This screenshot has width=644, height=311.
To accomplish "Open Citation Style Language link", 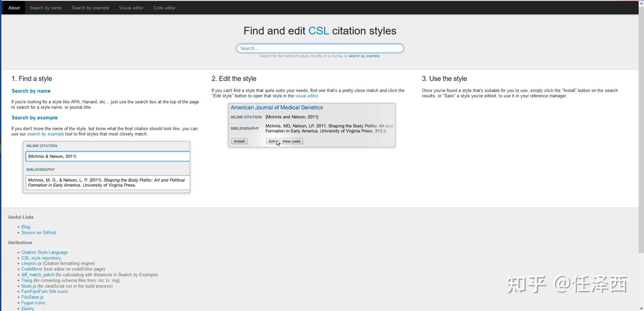I will (x=45, y=252).
